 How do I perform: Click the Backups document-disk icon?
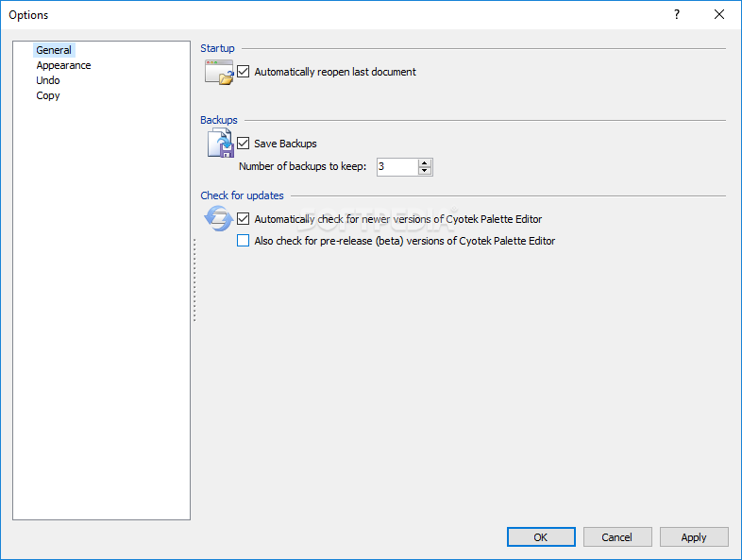[220, 144]
